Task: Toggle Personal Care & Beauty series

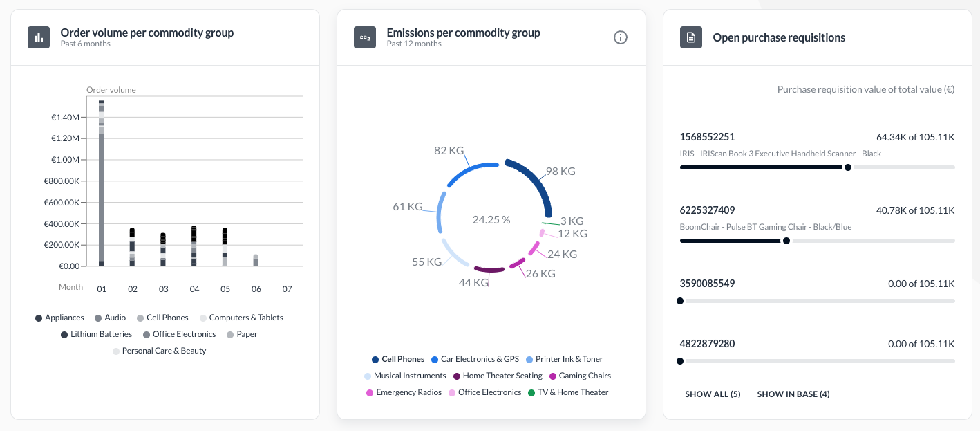Action: pyautogui.click(x=160, y=351)
